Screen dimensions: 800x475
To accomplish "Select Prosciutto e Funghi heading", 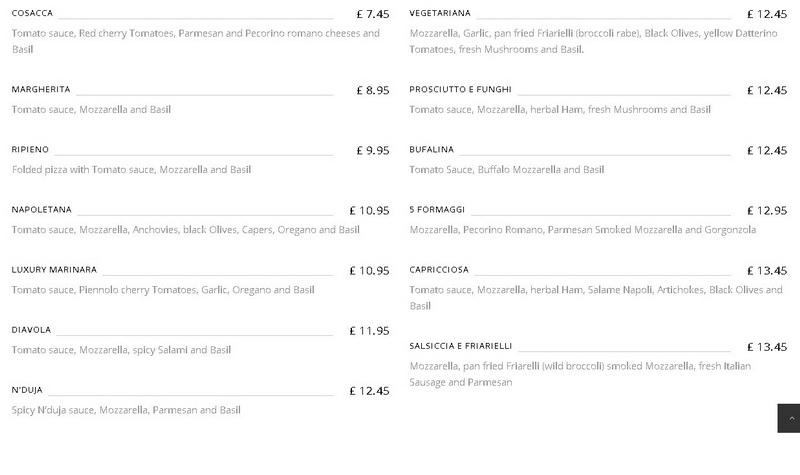I will [x=460, y=89].
